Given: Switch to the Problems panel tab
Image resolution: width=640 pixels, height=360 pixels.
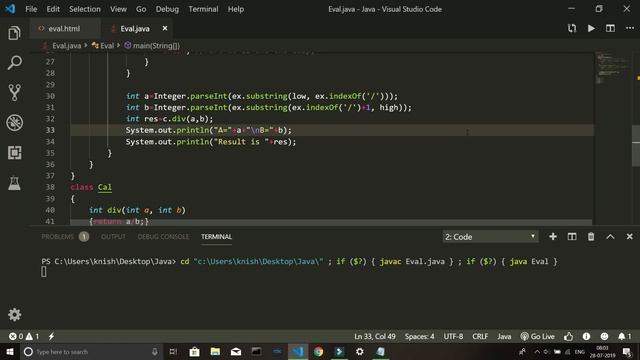Looking at the screenshot, I should point(65,237).
